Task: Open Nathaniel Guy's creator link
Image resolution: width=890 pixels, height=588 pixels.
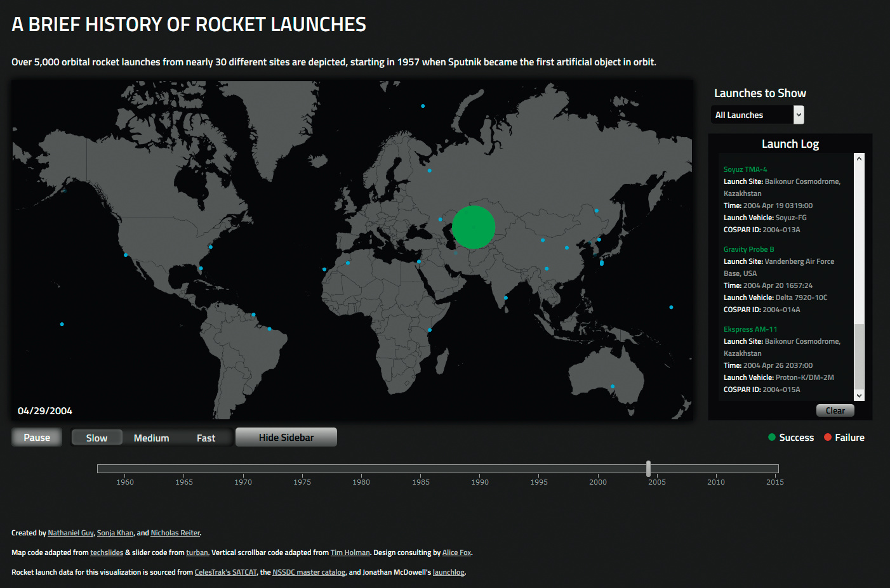Action: (x=70, y=533)
